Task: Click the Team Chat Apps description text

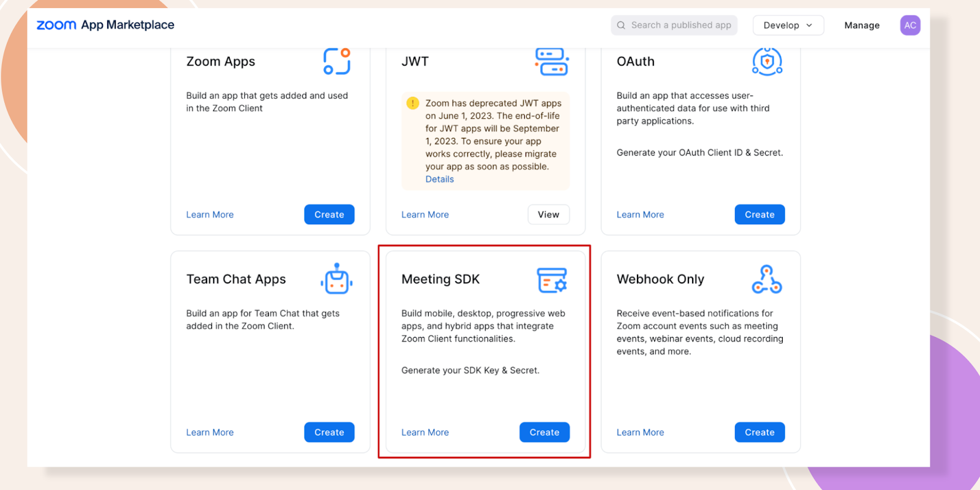Action: pyautogui.click(x=263, y=320)
